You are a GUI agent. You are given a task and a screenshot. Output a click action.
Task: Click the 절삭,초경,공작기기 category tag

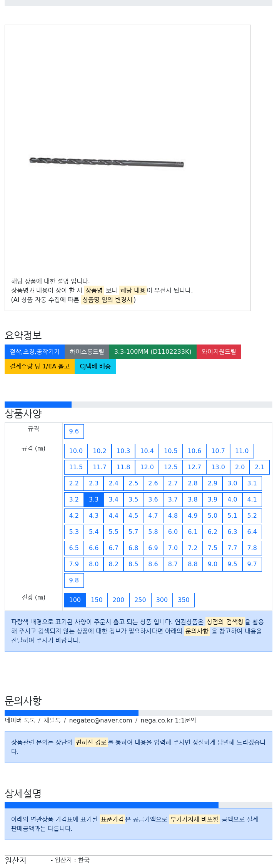35,351
